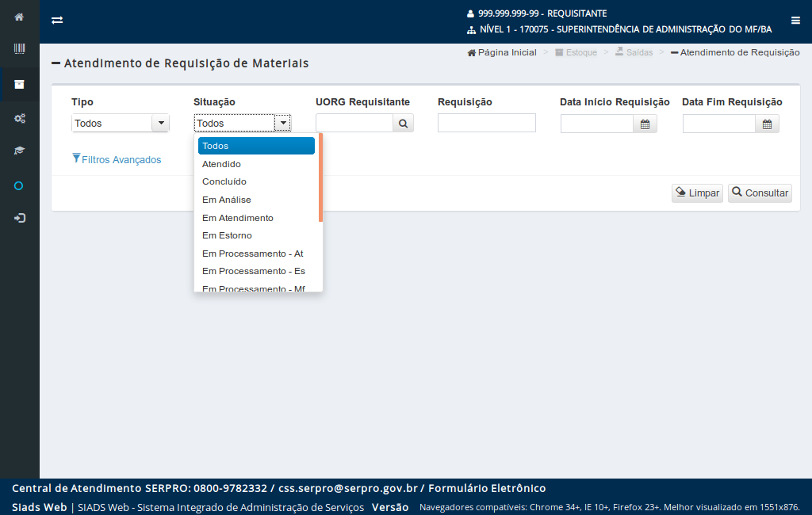Click css.serpro@serpro.gov.br email in footer
Image resolution: width=812 pixels, height=515 pixels.
(348, 488)
